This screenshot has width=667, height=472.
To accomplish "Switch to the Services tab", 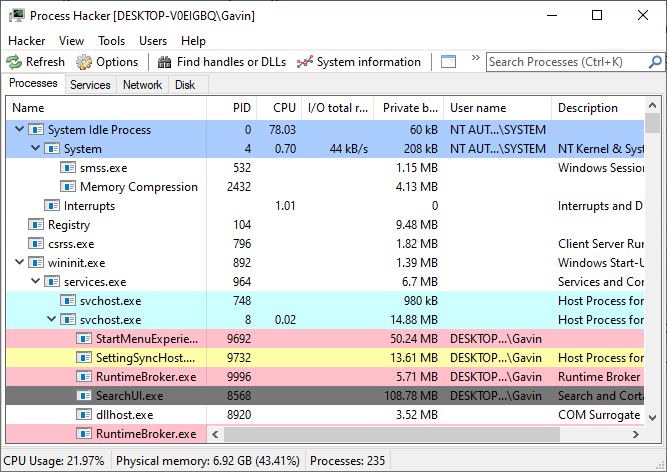I will (x=90, y=85).
